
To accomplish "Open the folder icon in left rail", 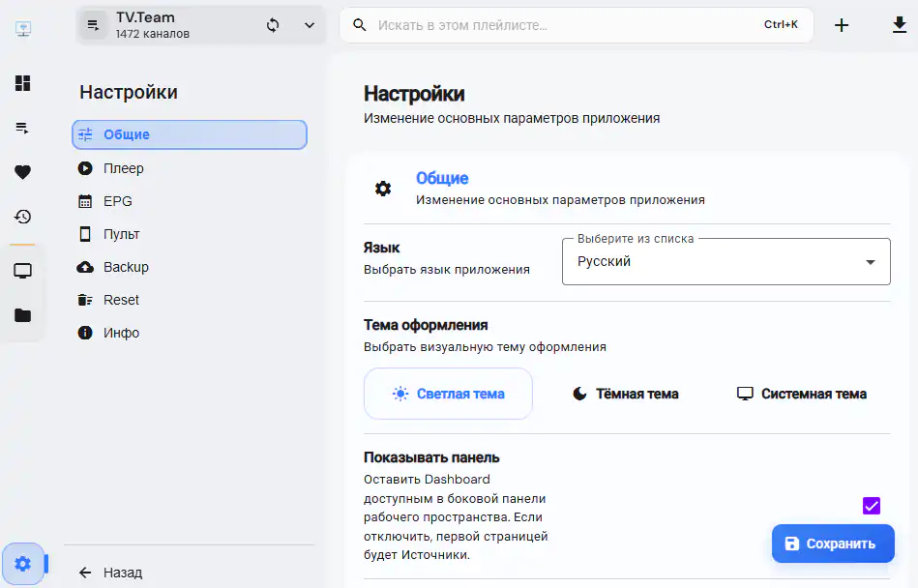I will (x=23, y=315).
